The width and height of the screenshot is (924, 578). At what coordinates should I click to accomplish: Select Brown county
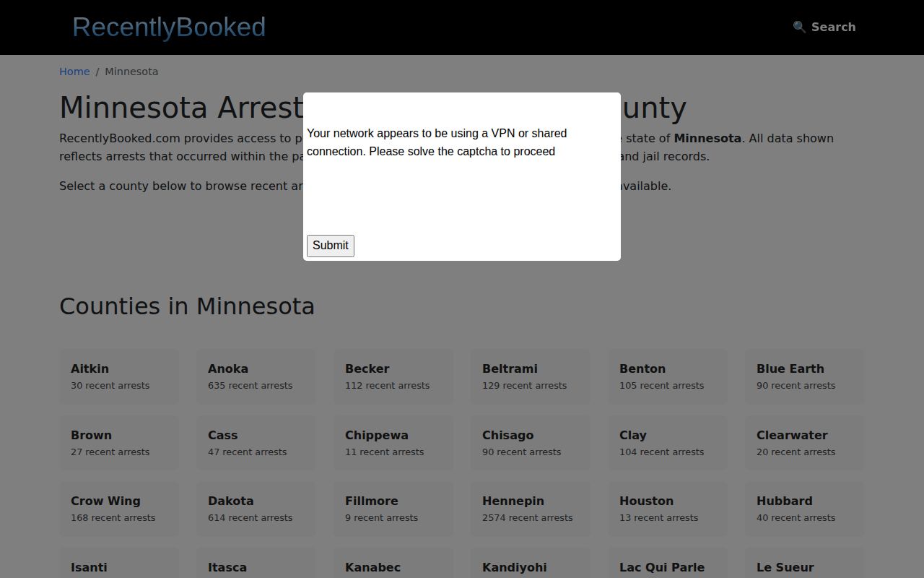click(x=119, y=442)
